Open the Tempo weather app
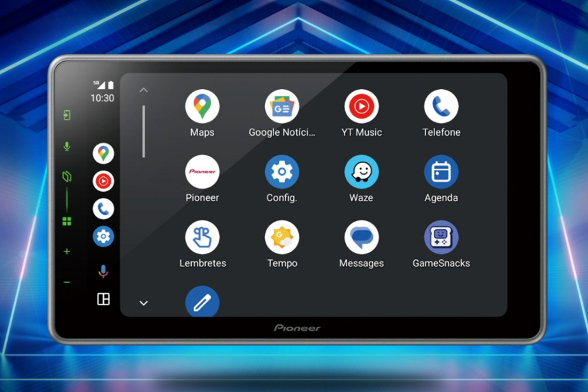This screenshot has height=392, width=588. coord(282,237)
